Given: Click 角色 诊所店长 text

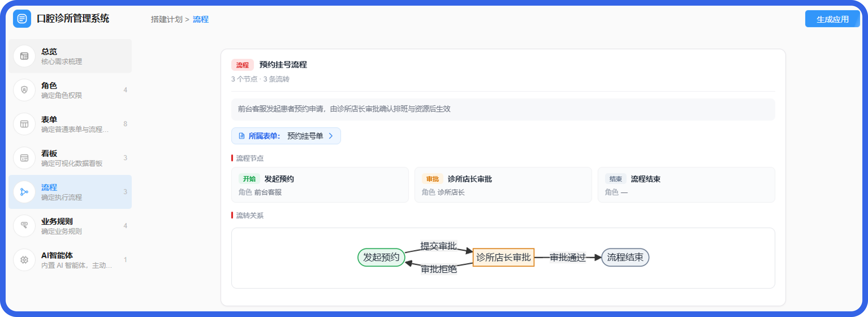Looking at the screenshot, I should (443, 192).
